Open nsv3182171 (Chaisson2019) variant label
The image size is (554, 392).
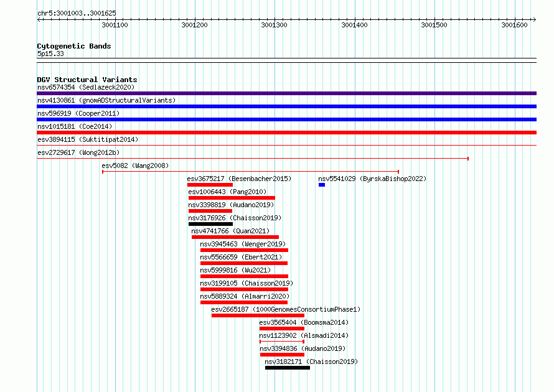pos(311,362)
